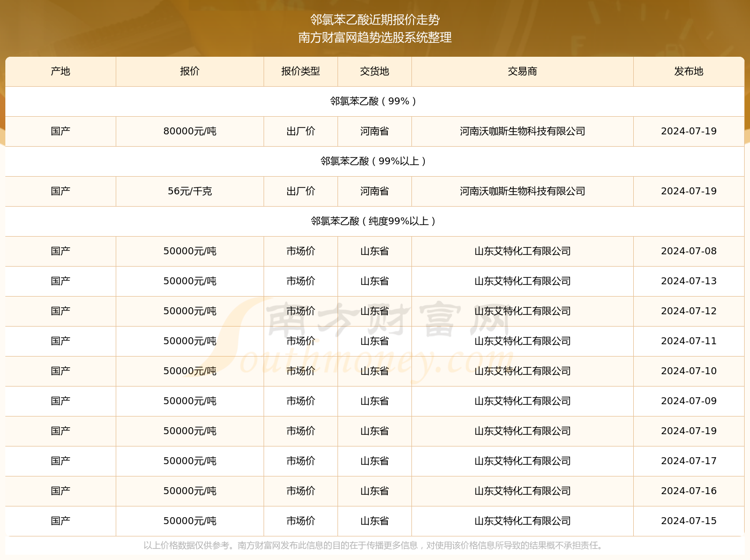The height and width of the screenshot is (560, 750).
Task: Click the section row 邻氯苯乙酸（99%）
Action: [375, 101]
